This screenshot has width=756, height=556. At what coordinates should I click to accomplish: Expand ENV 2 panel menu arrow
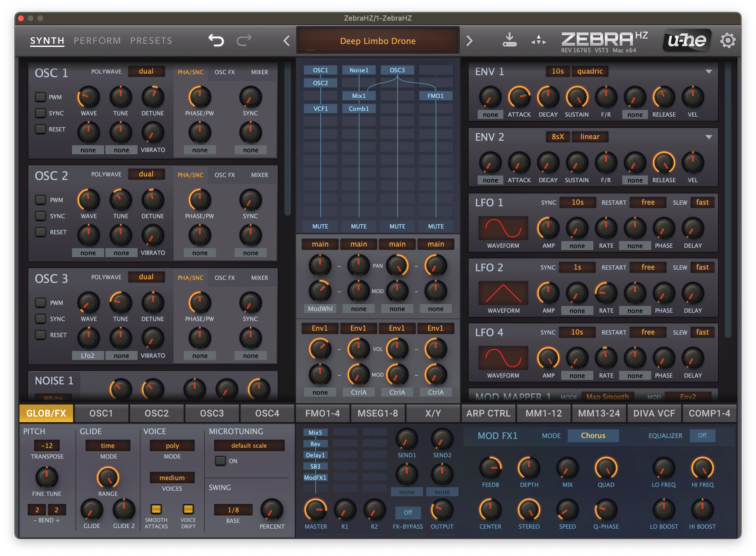click(708, 137)
